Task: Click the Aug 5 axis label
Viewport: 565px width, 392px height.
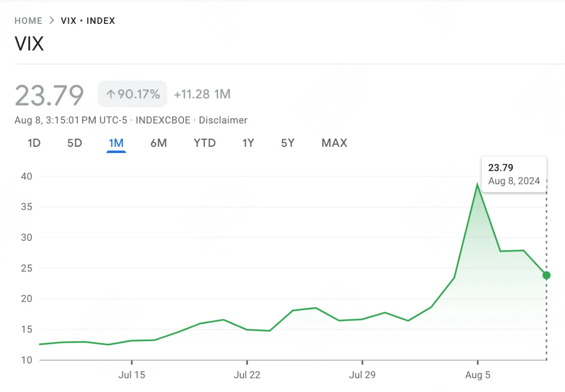Action: [x=478, y=375]
